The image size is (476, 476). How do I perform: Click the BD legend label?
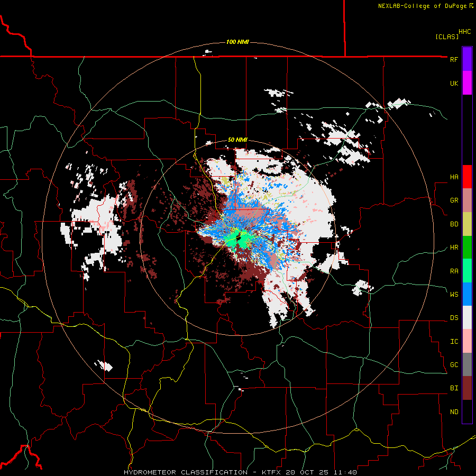tap(454, 224)
